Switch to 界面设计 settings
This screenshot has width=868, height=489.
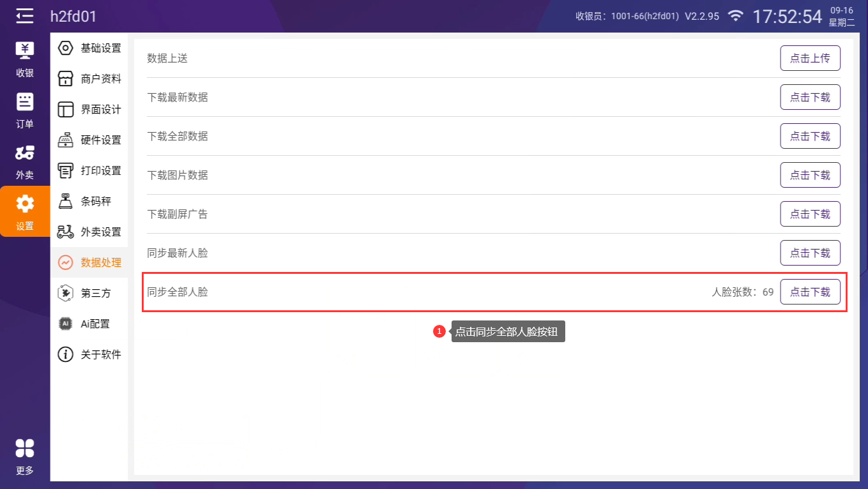(100, 110)
